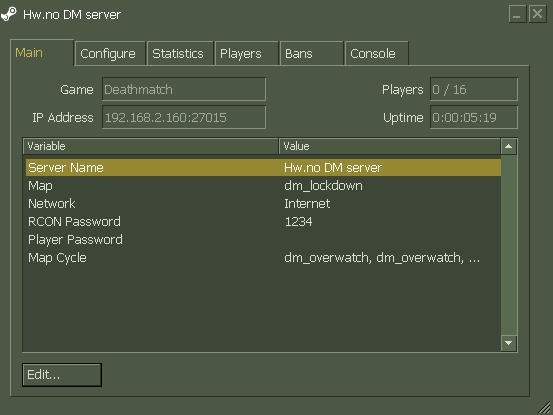The width and height of the screenshot is (553, 415).
Task: Open the Bans tab
Action: [x=311, y=54]
